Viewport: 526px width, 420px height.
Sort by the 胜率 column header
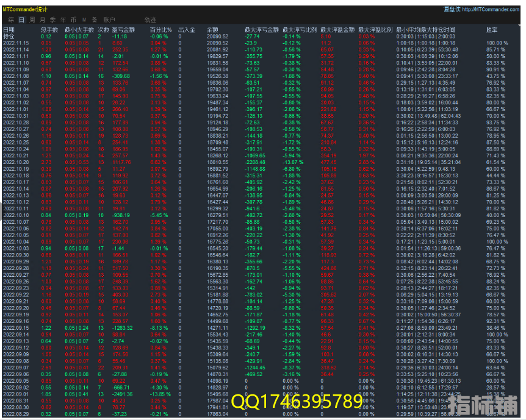(491, 29)
